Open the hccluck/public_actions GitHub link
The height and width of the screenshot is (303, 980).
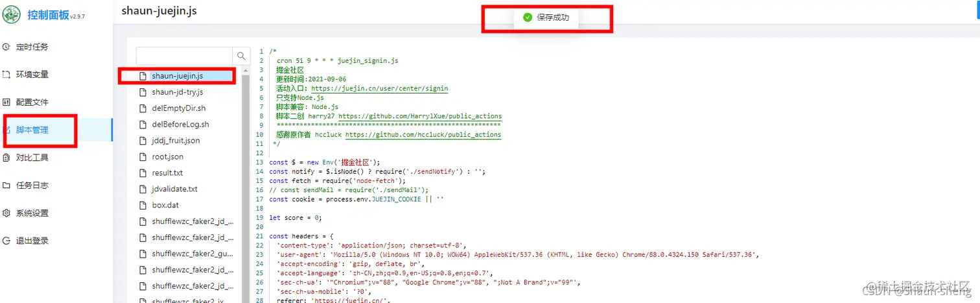tap(423, 135)
